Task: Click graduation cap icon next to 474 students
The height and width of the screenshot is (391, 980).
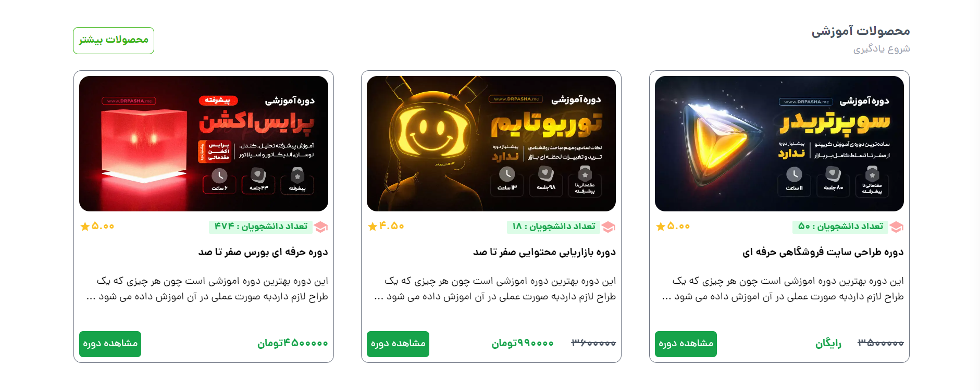Action: [321, 227]
